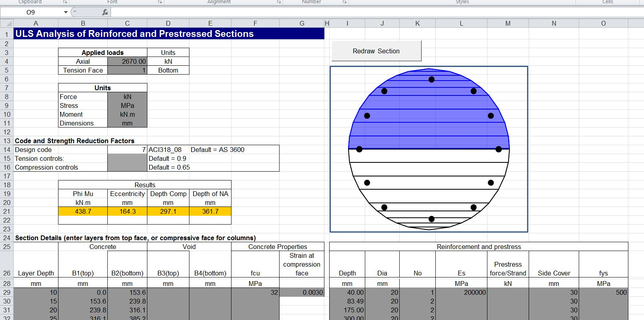The image size is (644, 320).
Task: Select the Design code cell containing 7
Action: [x=127, y=150]
